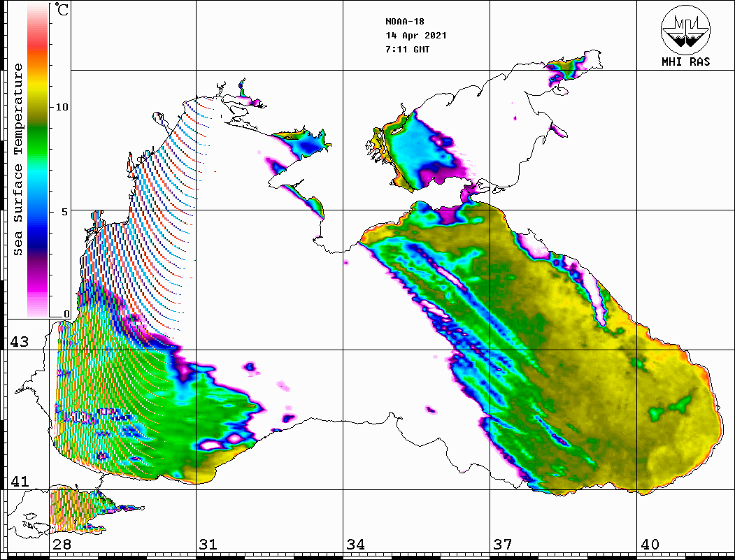Click the '7:11 GMT' time text
This screenshot has width=735, height=560.
pyautogui.click(x=407, y=49)
